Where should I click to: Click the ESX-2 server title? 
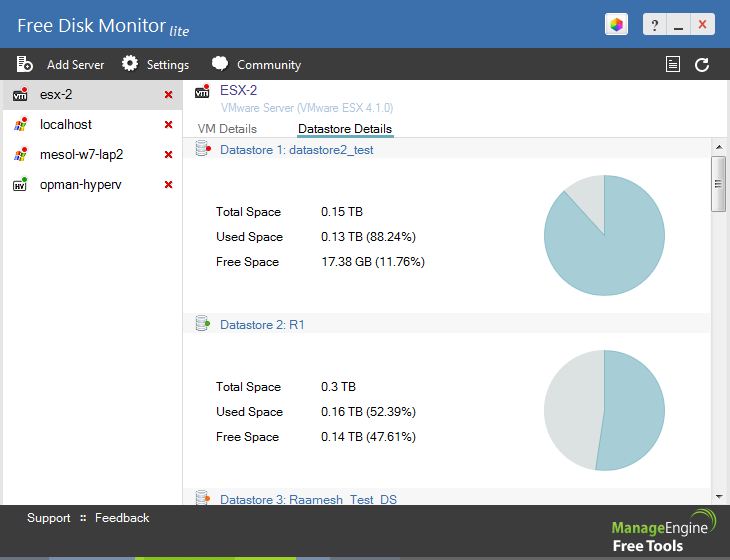(x=238, y=90)
